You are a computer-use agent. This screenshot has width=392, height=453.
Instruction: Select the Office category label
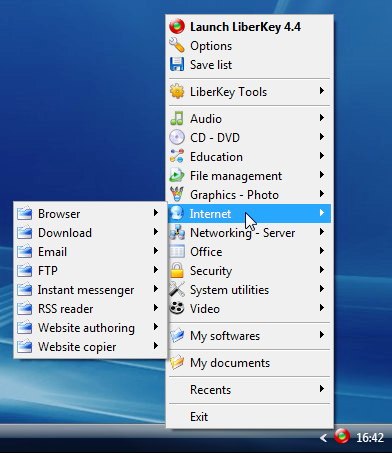[x=206, y=252]
